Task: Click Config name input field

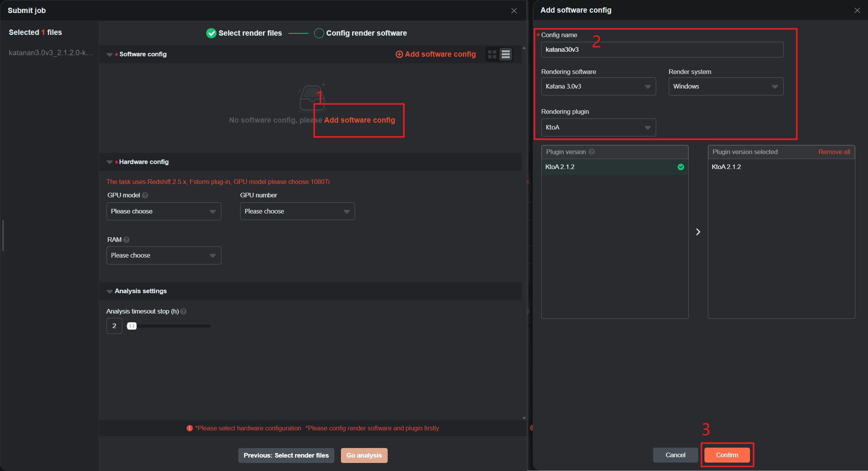Action: point(662,50)
